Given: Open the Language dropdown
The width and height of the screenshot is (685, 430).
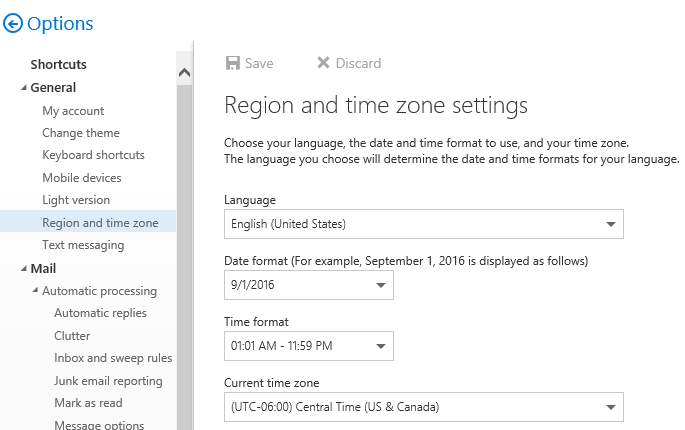Looking at the screenshot, I should 610,225.
